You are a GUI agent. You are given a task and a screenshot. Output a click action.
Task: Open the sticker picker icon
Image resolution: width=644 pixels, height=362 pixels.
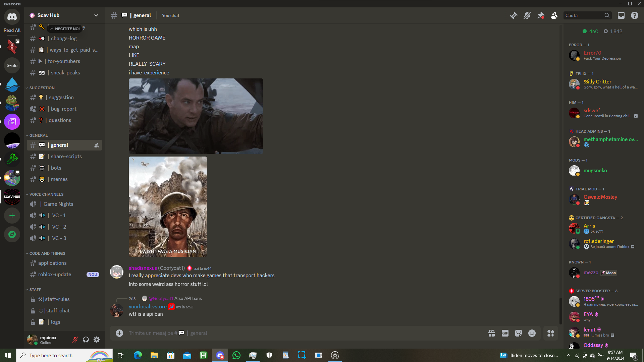tap(519, 333)
